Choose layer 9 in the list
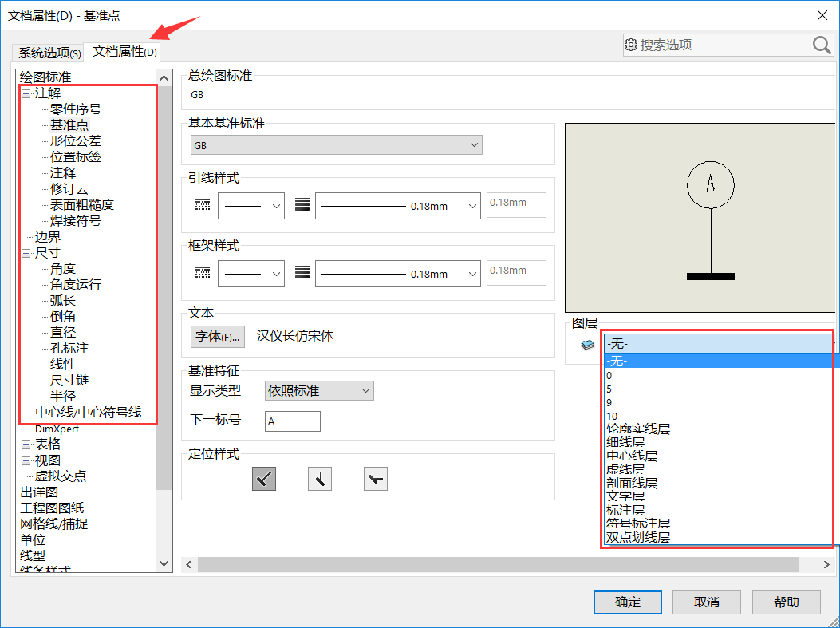 coord(718,402)
